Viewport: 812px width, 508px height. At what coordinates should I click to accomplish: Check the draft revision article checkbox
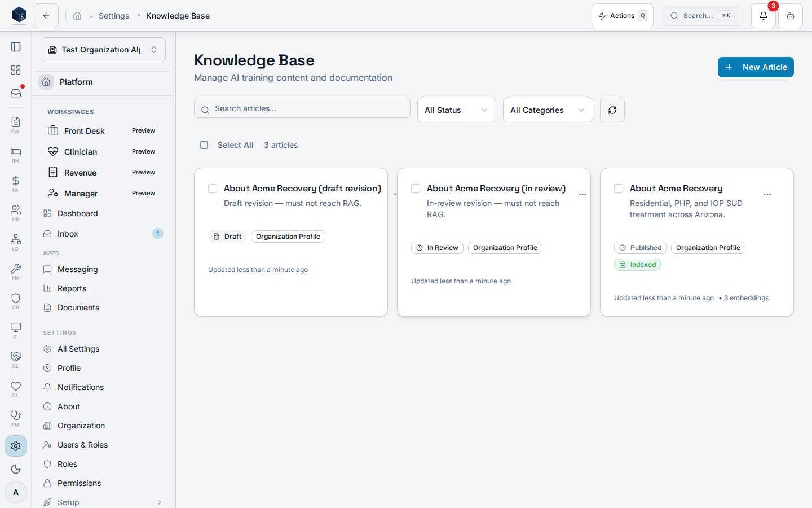click(213, 189)
